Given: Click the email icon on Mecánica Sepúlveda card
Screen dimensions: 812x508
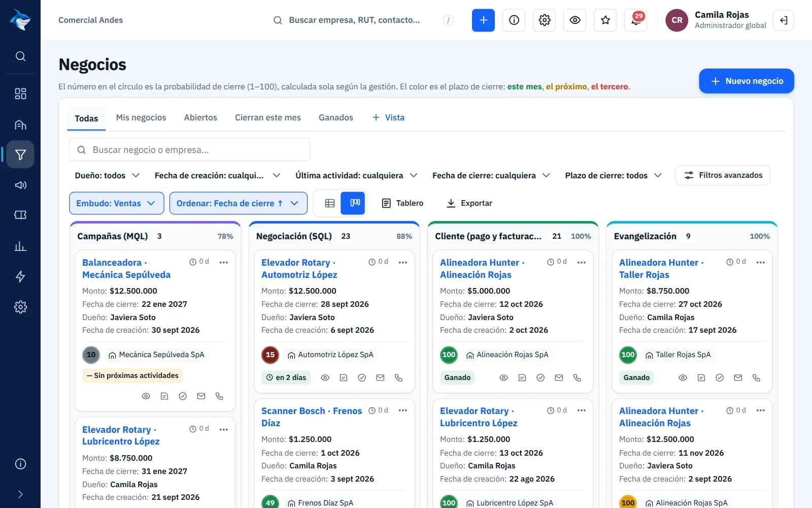Looking at the screenshot, I should [x=201, y=396].
